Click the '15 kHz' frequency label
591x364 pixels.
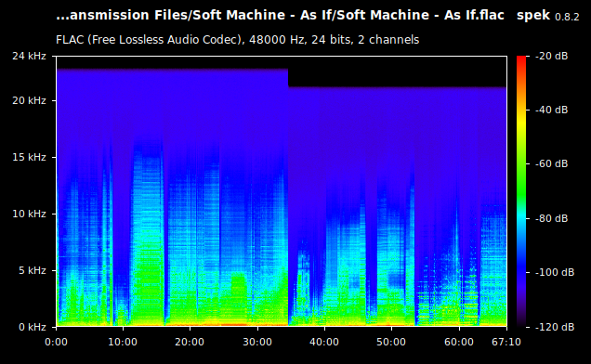[29, 157]
